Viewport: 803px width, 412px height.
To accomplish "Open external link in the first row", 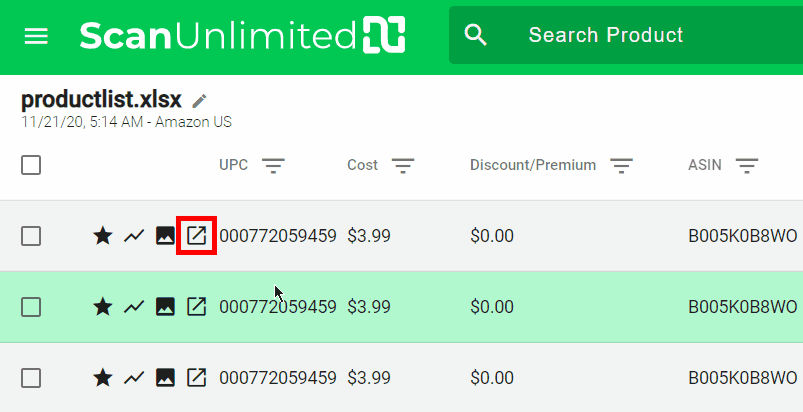I will pos(197,236).
